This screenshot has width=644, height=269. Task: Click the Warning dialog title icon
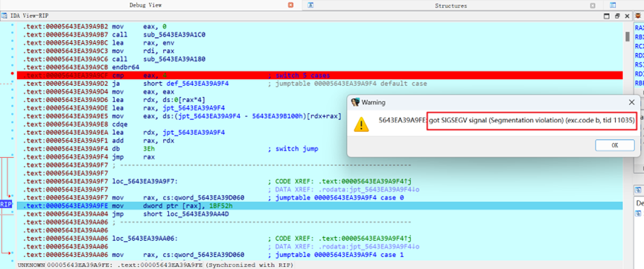(x=355, y=102)
